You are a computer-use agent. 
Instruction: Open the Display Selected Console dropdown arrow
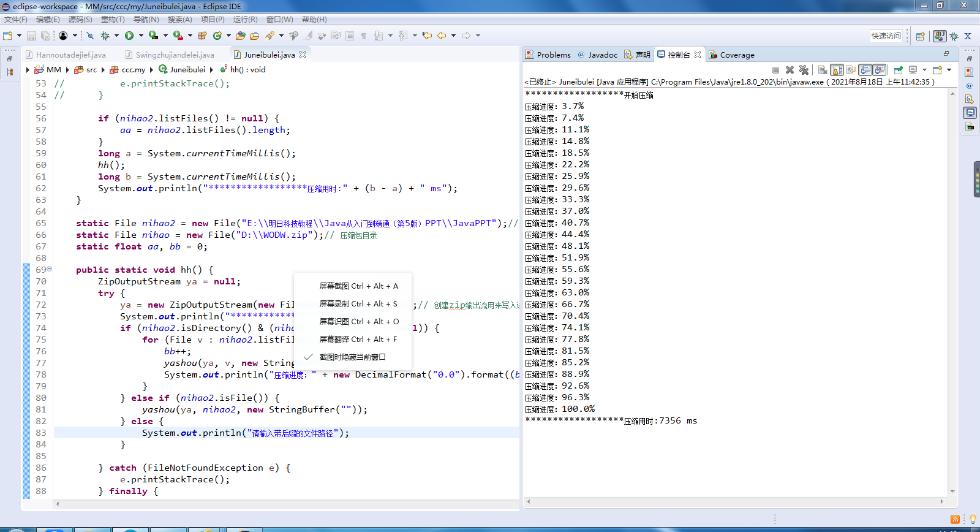coord(924,70)
